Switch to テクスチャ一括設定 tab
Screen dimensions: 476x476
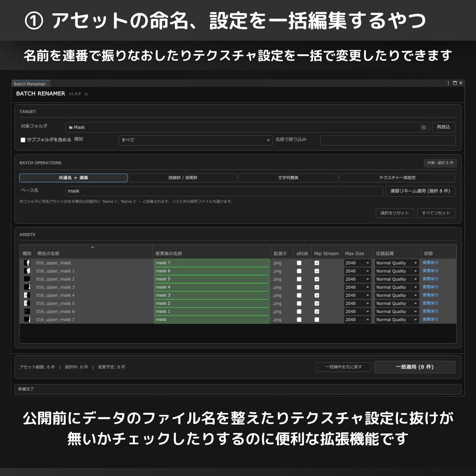tap(397, 178)
